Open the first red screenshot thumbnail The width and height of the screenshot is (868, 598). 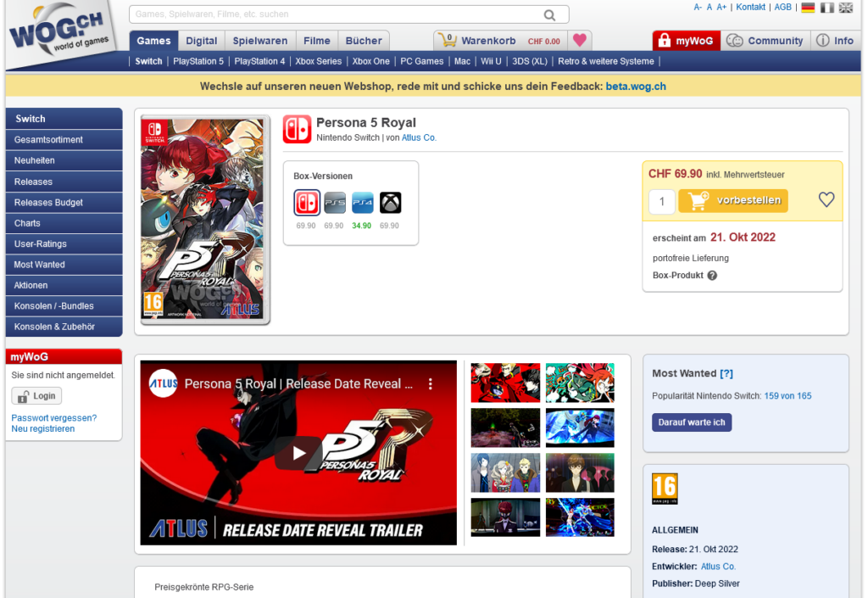[505, 383]
